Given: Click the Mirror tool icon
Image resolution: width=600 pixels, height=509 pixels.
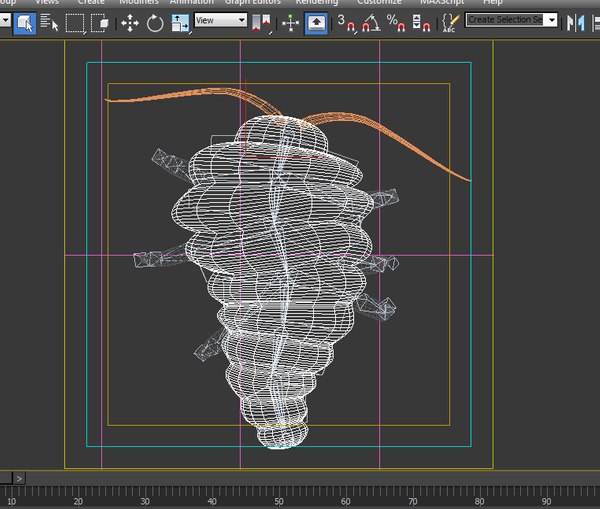Looking at the screenshot, I should 576,23.
